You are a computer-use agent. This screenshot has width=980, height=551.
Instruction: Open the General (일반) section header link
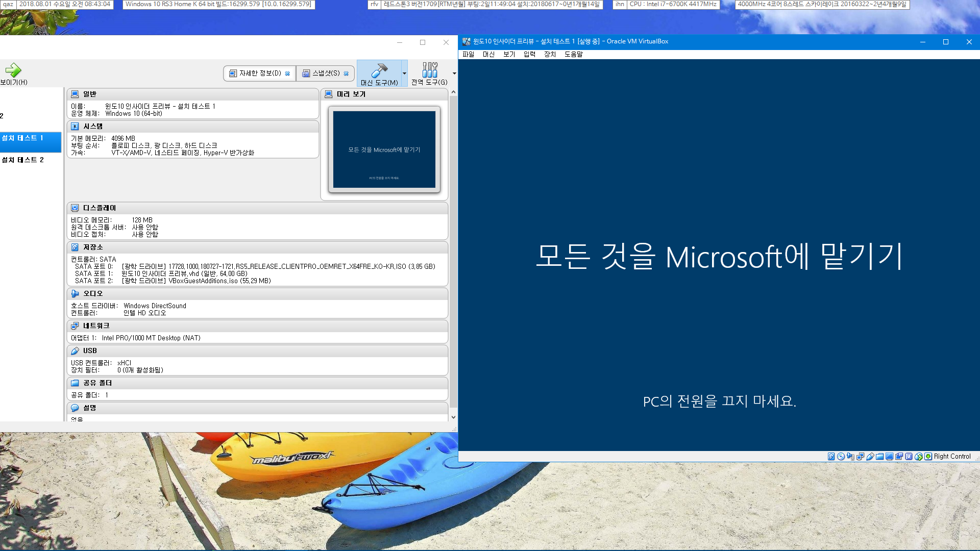pyautogui.click(x=90, y=94)
